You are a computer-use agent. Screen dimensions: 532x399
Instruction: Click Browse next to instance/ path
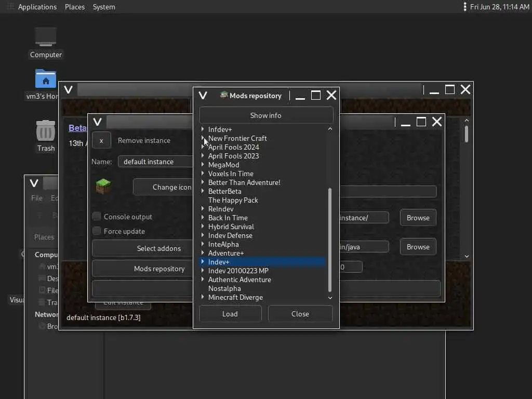point(418,218)
